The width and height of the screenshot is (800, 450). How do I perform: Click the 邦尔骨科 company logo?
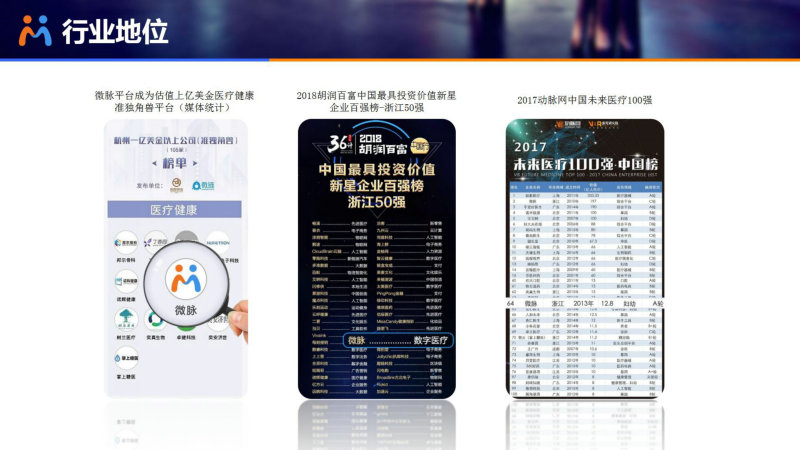(x=126, y=243)
